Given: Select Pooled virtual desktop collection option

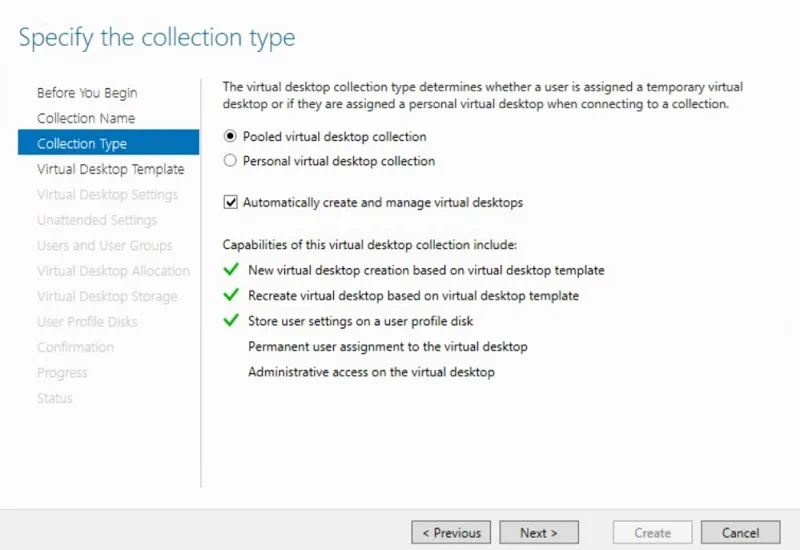Looking at the screenshot, I should pos(231,137).
